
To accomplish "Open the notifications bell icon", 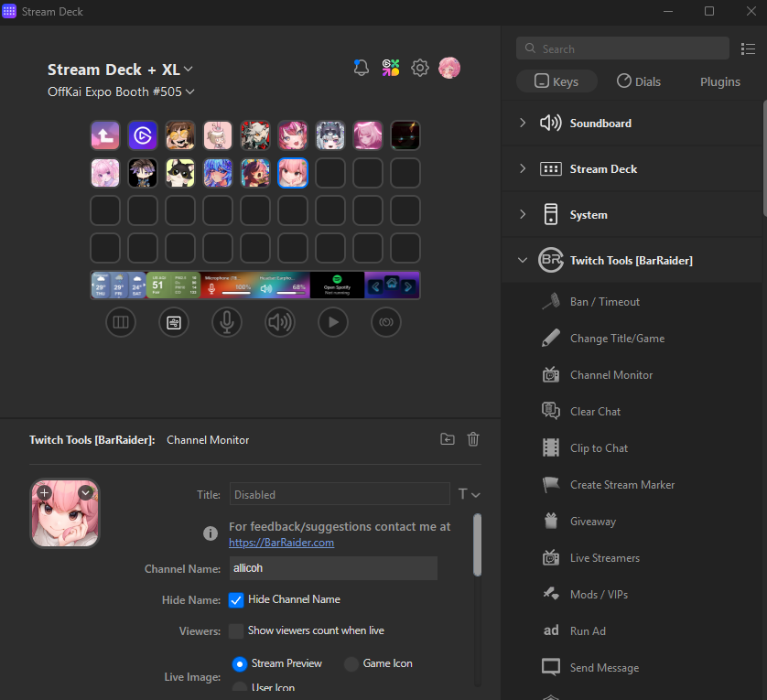I will (361, 68).
